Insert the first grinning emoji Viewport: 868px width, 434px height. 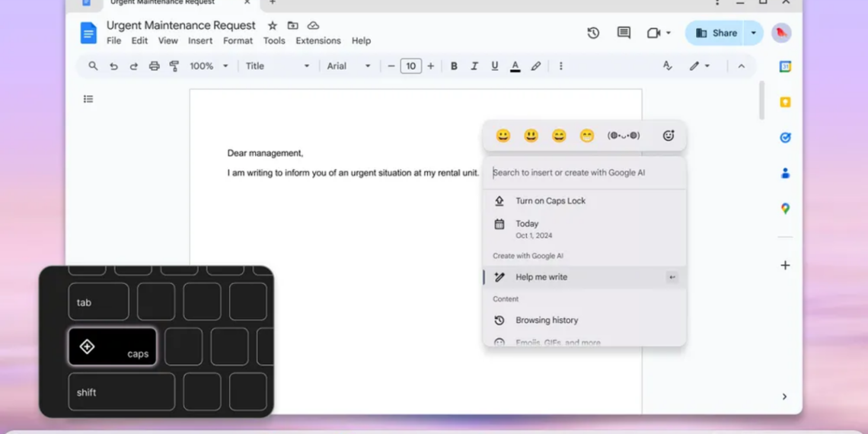click(503, 136)
